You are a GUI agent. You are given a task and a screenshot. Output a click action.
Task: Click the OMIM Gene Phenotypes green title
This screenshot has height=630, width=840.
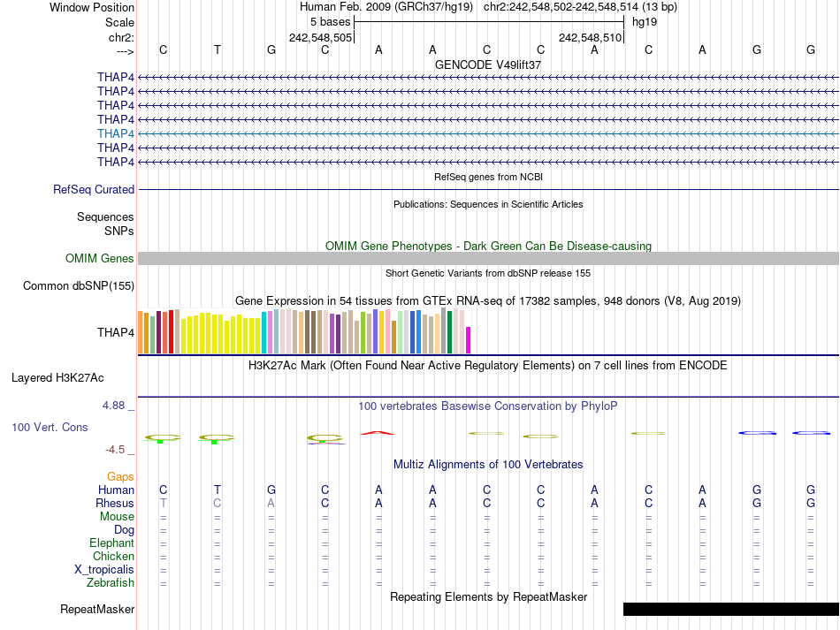489,247
